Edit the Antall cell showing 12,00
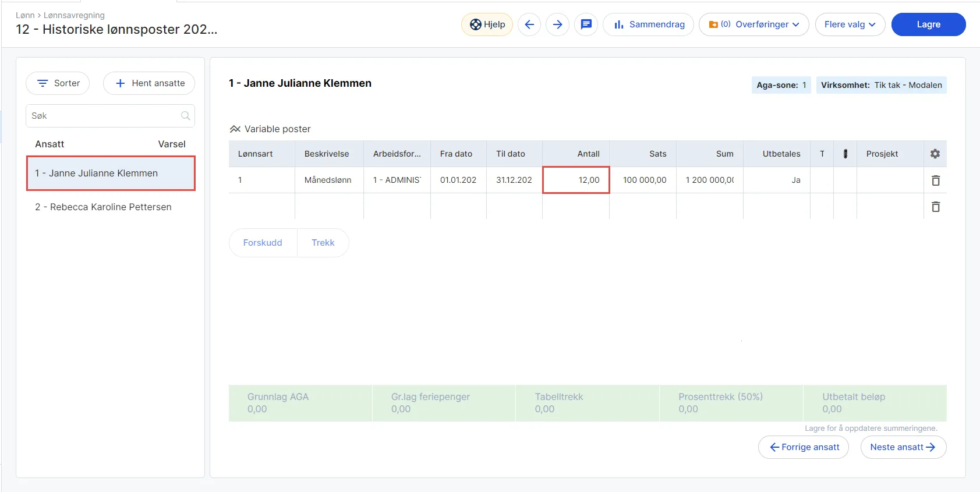980x492 pixels. (x=576, y=180)
